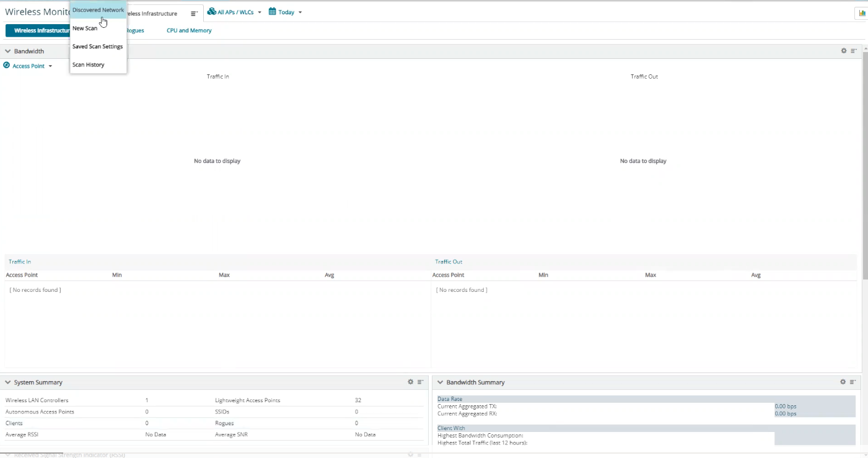Open the Today date range dropdown
868x458 pixels.
pyautogui.click(x=286, y=12)
